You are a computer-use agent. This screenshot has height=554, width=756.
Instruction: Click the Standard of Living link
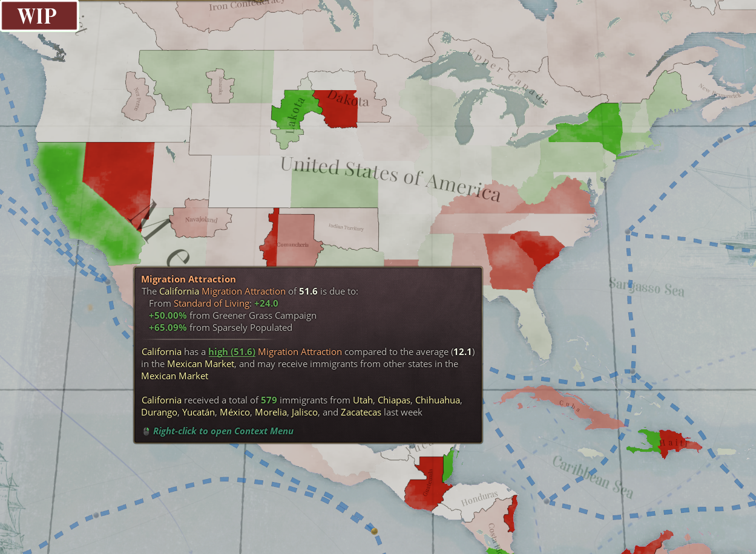211,303
